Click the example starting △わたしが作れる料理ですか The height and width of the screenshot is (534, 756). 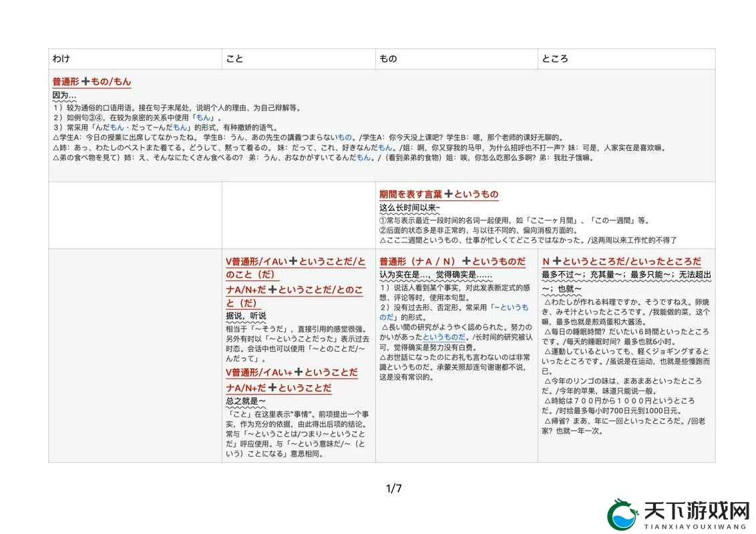(x=626, y=312)
